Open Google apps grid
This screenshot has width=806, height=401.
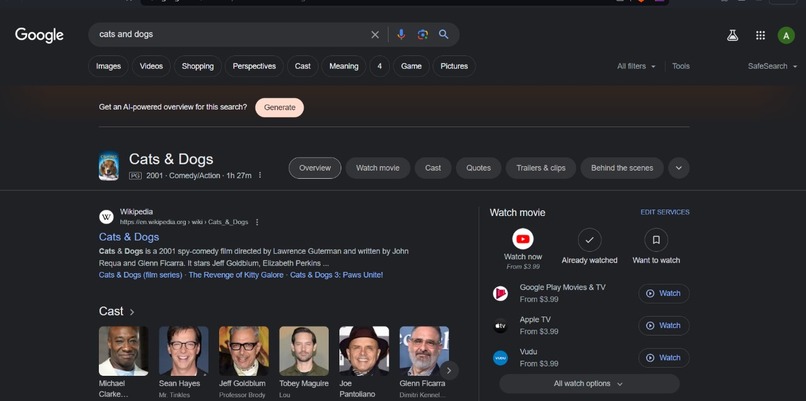760,35
